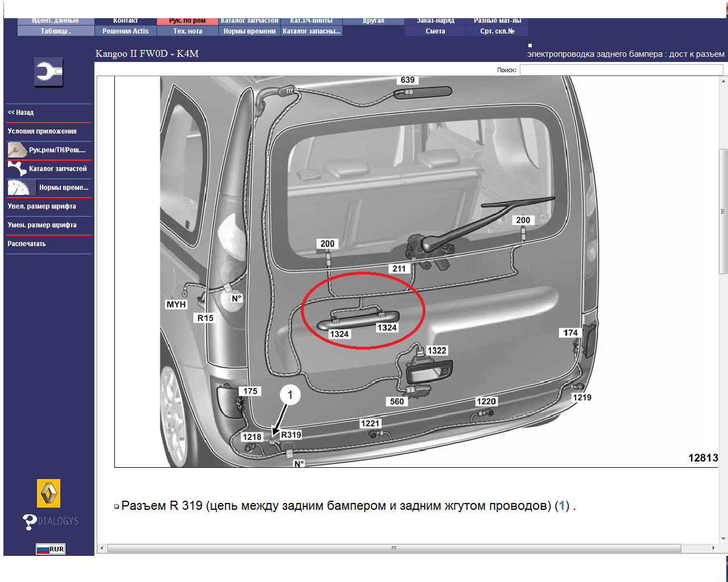Open Условия приложения in the sidebar
728x582 pixels.
[42, 131]
